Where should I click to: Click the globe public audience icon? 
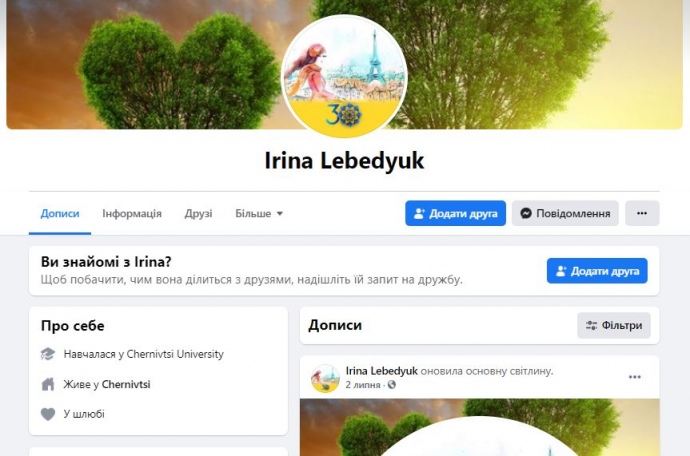point(392,385)
